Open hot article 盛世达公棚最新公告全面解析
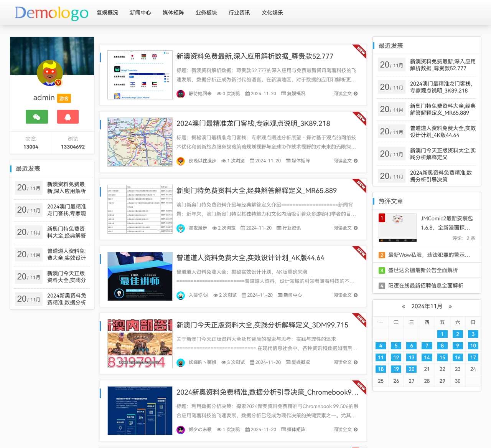 [423, 270]
